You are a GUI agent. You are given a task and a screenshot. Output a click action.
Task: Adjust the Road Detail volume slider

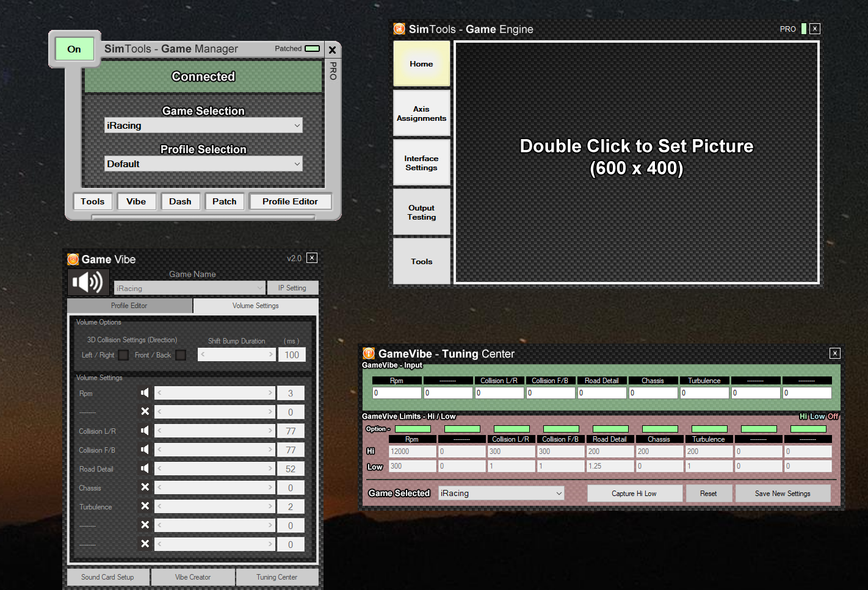[x=215, y=469]
